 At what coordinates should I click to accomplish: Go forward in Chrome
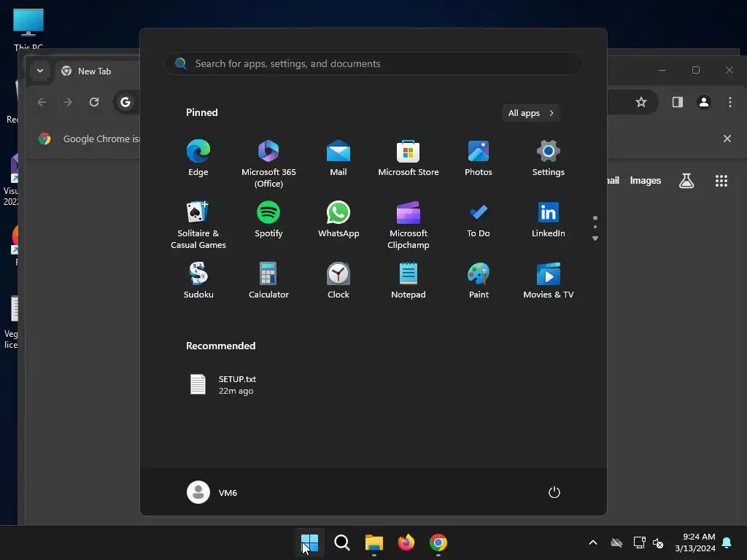(x=68, y=102)
